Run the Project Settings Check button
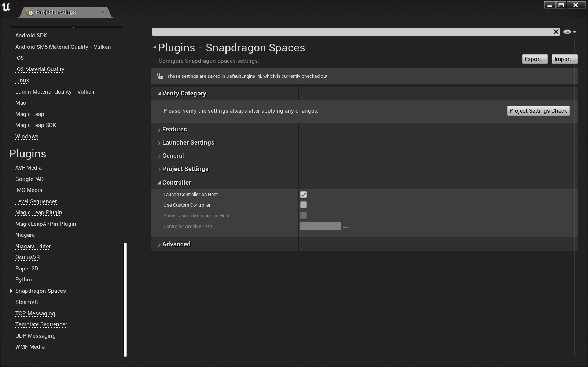Screen dimensions: 588x367 tap(538, 111)
